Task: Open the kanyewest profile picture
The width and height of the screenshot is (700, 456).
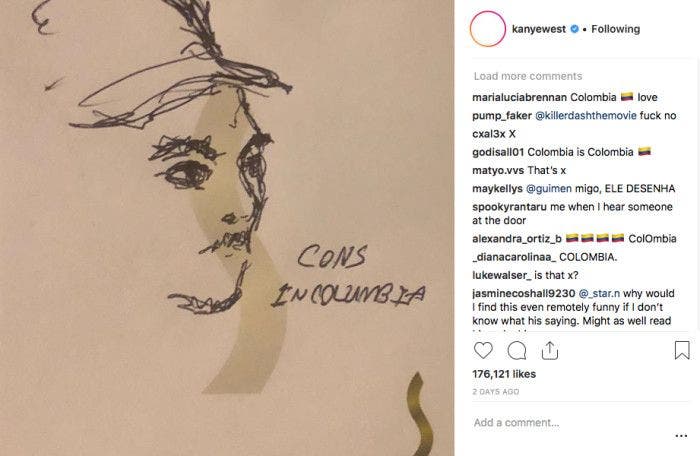Action: [489, 29]
